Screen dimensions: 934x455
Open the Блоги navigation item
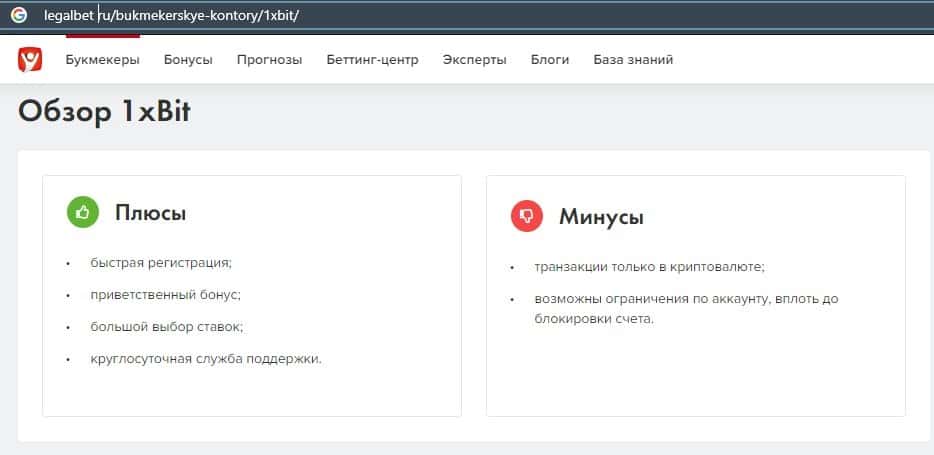550,60
